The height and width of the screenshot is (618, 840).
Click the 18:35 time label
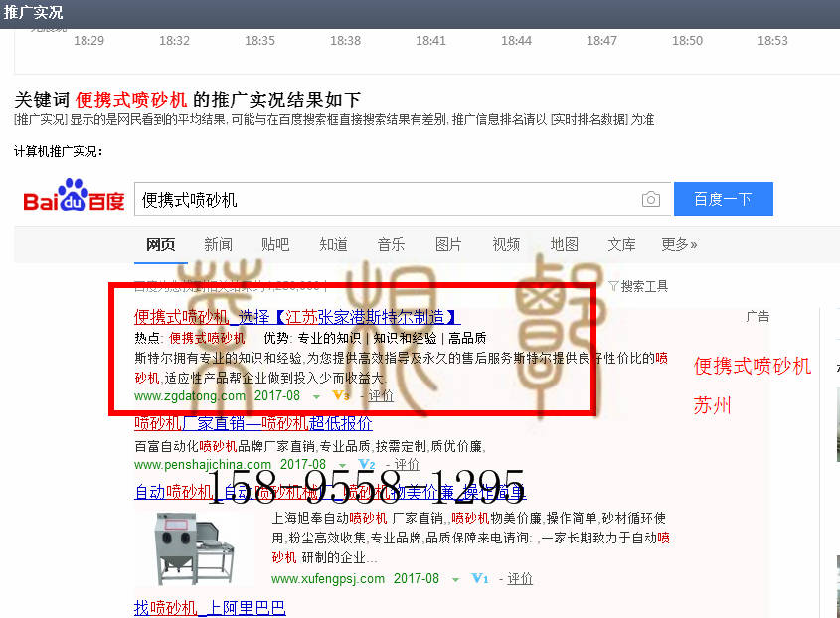click(x=259, y=40)
